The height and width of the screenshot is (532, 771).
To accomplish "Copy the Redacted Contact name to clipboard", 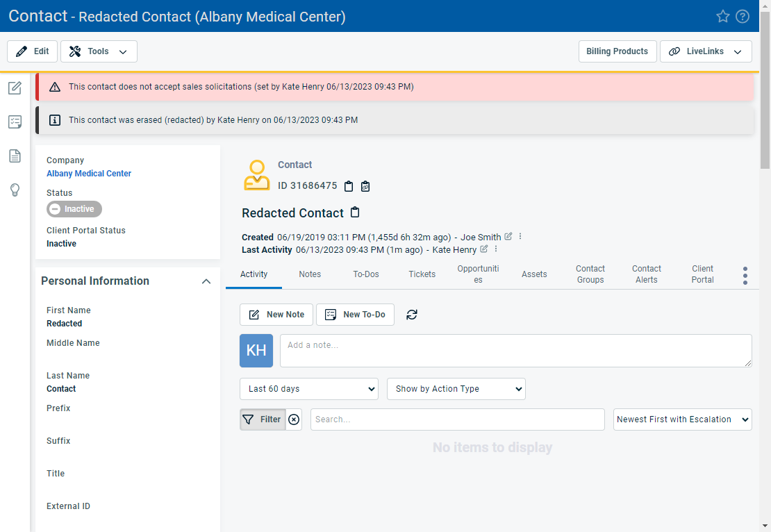I will pyautogui.click(x=355, y=213).
